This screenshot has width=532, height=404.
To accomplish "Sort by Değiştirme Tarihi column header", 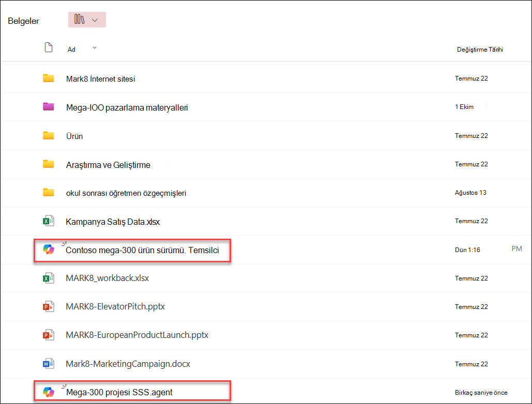I will pos(480,50).
